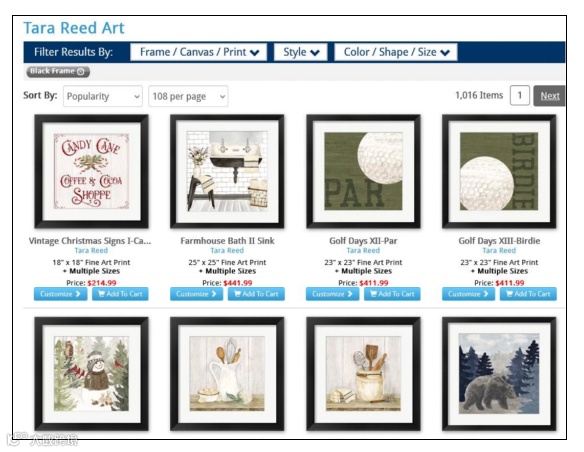The height and width of the screenshot is (452, 584).
Task: Add Farmhouse Bath II Sink to cart
Action: pyautogui.click(x=256, y=294)
